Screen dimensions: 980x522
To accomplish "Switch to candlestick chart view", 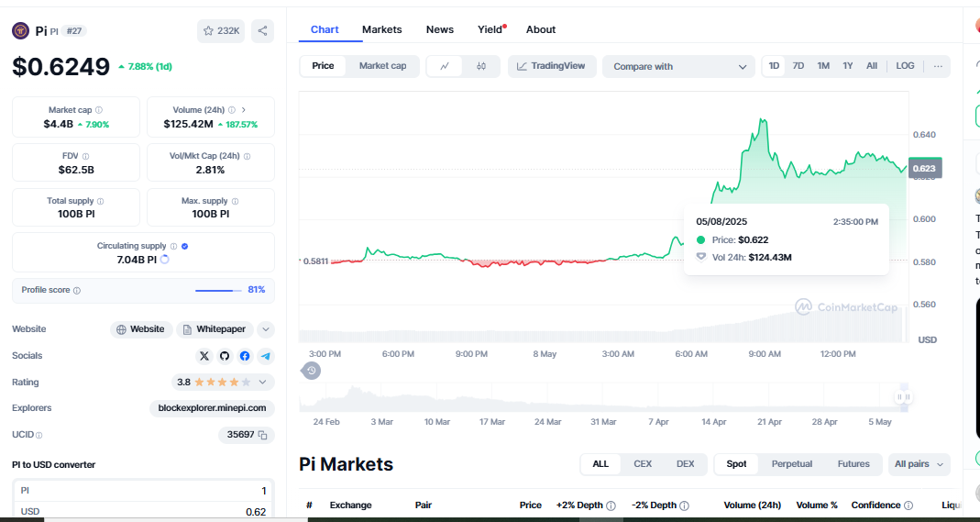I will pos(480,66).
